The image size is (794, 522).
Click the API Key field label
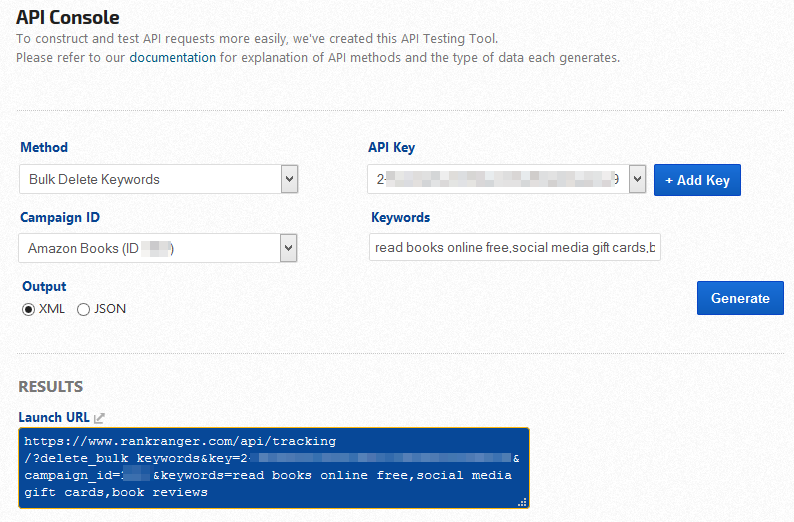click(x=391, y=147)
